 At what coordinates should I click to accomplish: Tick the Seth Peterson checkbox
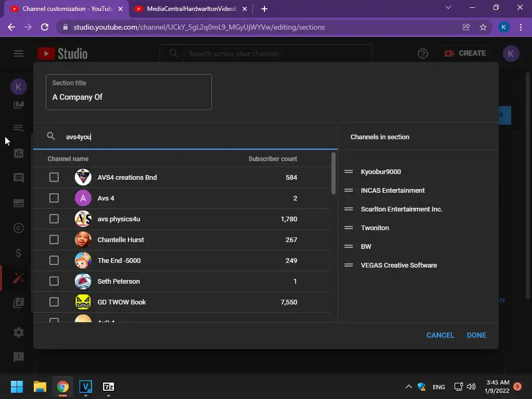pos(54,281)
